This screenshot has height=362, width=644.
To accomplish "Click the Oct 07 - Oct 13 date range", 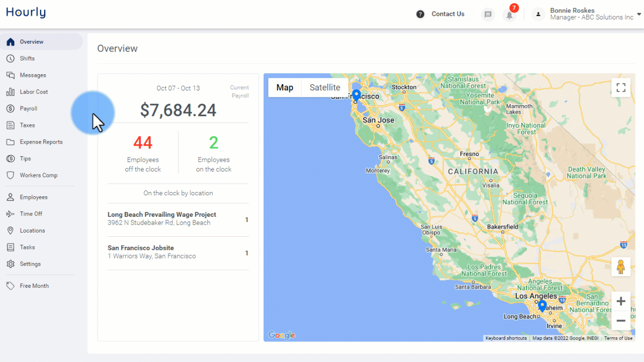I will tap(178, 88).
